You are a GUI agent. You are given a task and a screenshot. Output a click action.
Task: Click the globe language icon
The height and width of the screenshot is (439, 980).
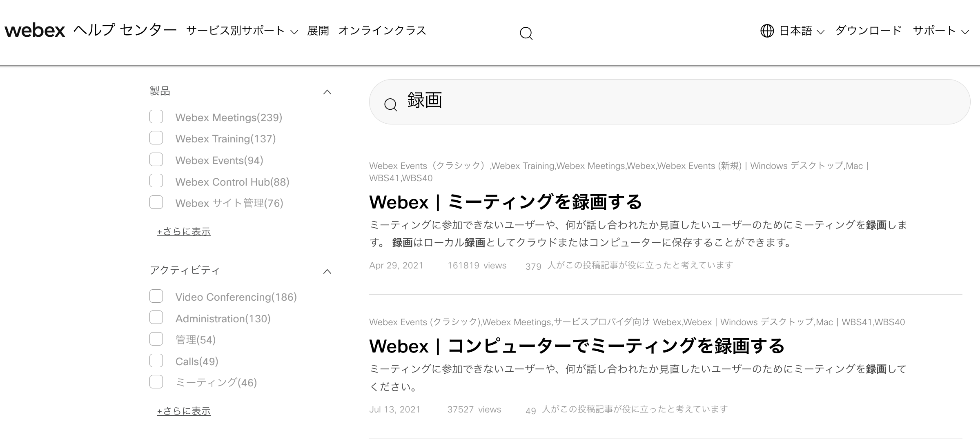coord(767,30)
